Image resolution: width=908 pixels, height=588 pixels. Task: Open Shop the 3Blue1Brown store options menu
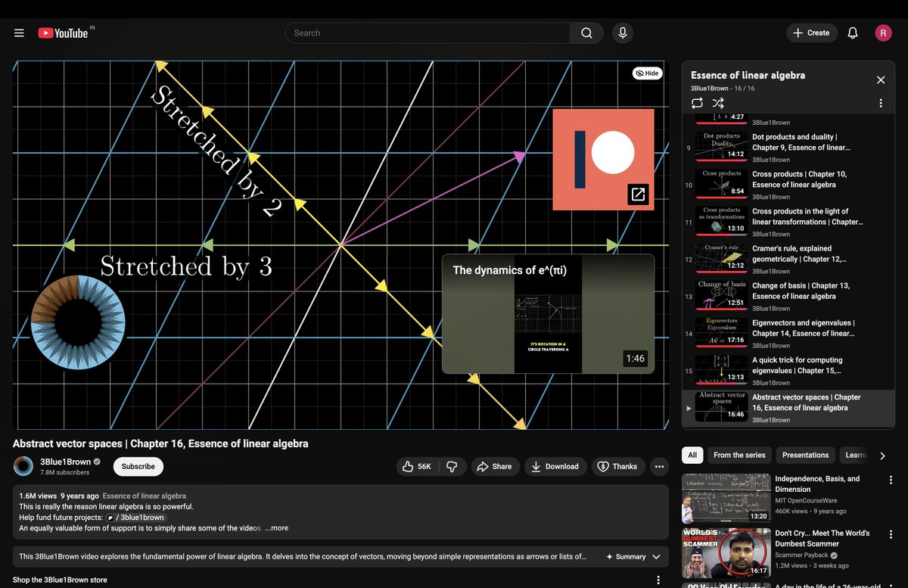tap(658, 580)
